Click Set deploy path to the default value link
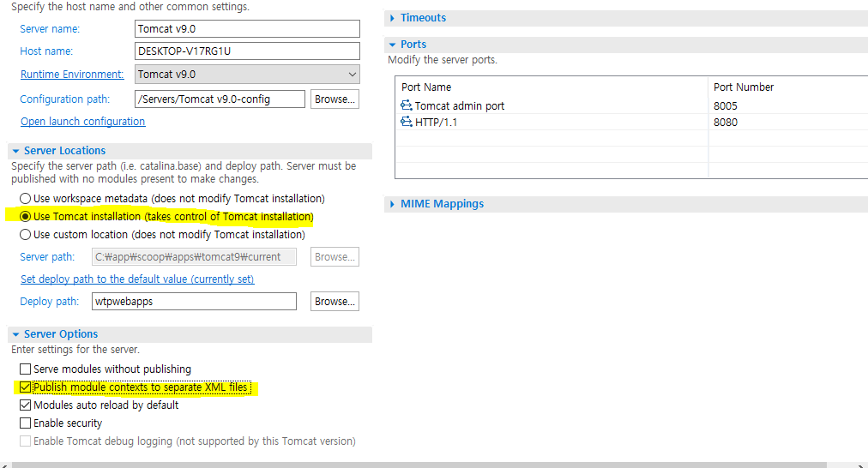The width and height of the screenshot is (868, 468). (x=137, y=279)
